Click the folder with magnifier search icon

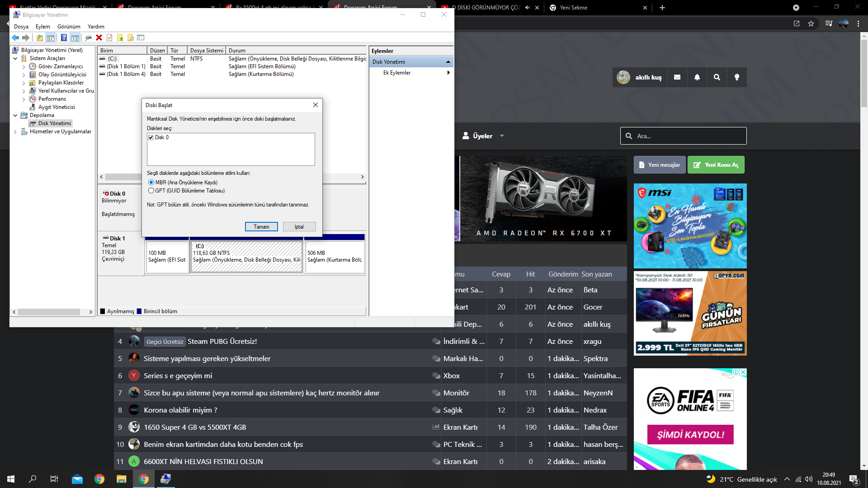131,38
